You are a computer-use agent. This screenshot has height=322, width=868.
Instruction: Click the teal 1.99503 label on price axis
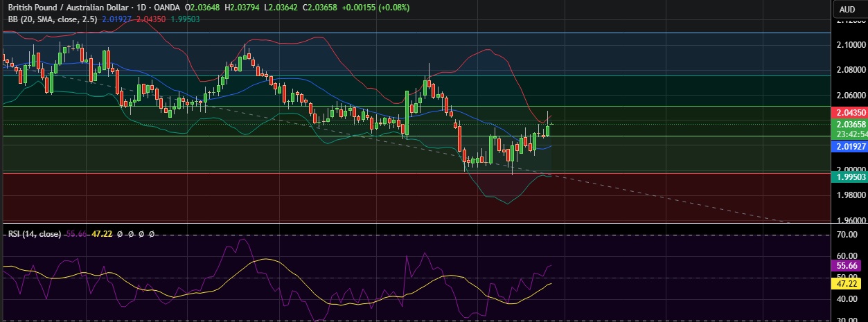point(849,177)
